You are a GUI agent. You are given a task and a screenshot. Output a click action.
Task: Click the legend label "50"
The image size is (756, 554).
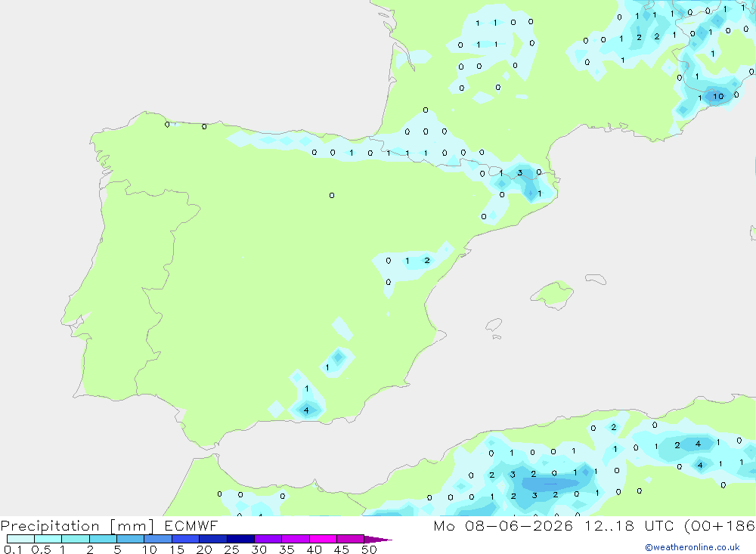370,549
